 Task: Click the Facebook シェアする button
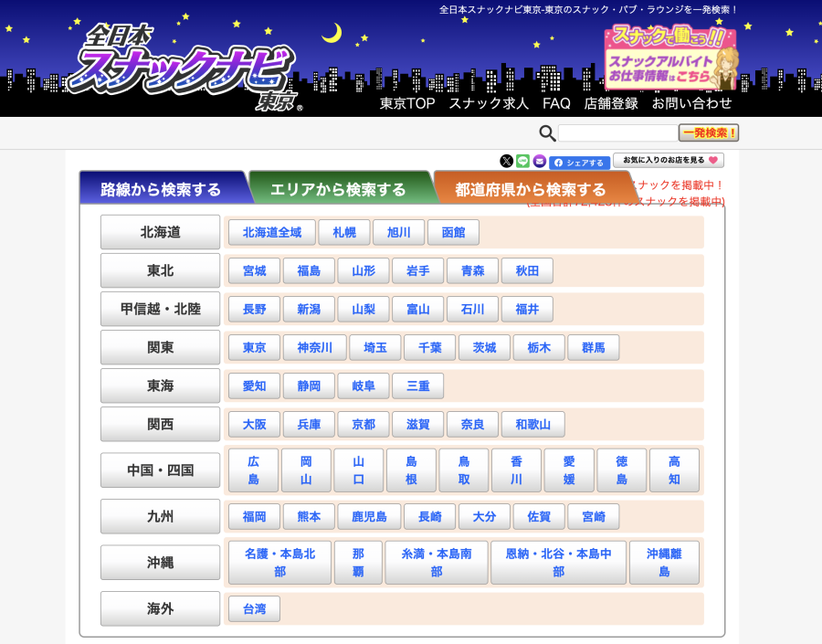coord(579,163)
